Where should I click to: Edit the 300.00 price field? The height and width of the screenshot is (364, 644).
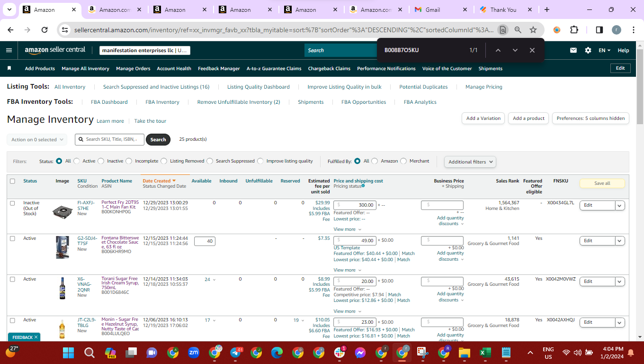pyautogui.click(x=356, y=205)
